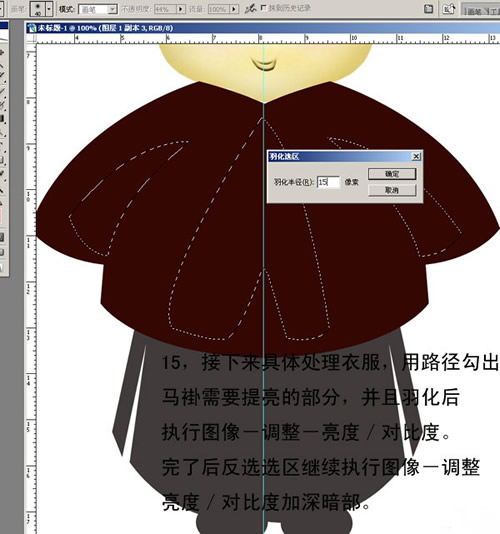Click the screen mode icon in toolbox
500x534 pixels.
click(2, 252)
